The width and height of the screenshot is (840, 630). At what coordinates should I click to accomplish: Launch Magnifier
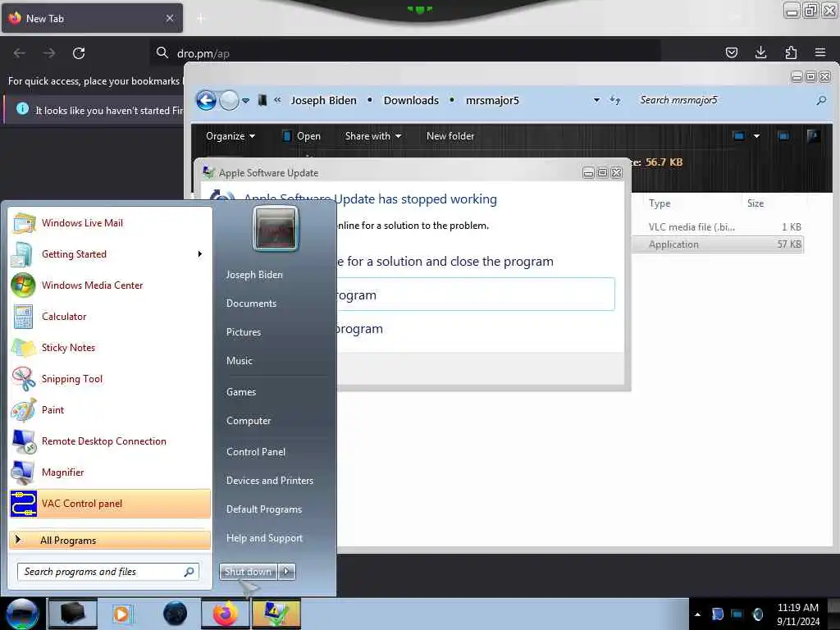pyautogui.click(x=110, y=472)
